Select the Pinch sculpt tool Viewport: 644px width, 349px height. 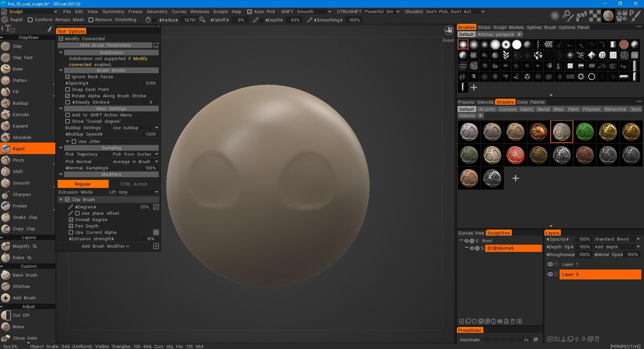pyautogui.click(x=18, y=160)
